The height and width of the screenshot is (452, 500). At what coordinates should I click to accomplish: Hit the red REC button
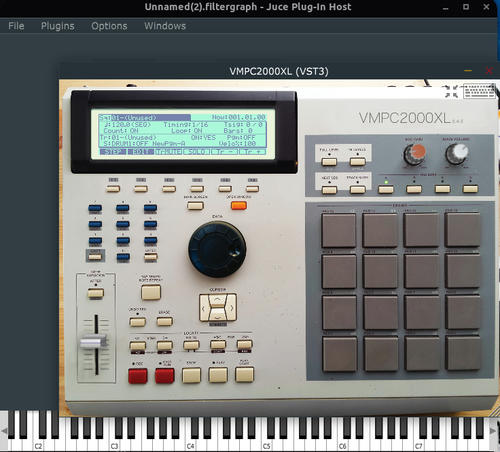[138, 376]
